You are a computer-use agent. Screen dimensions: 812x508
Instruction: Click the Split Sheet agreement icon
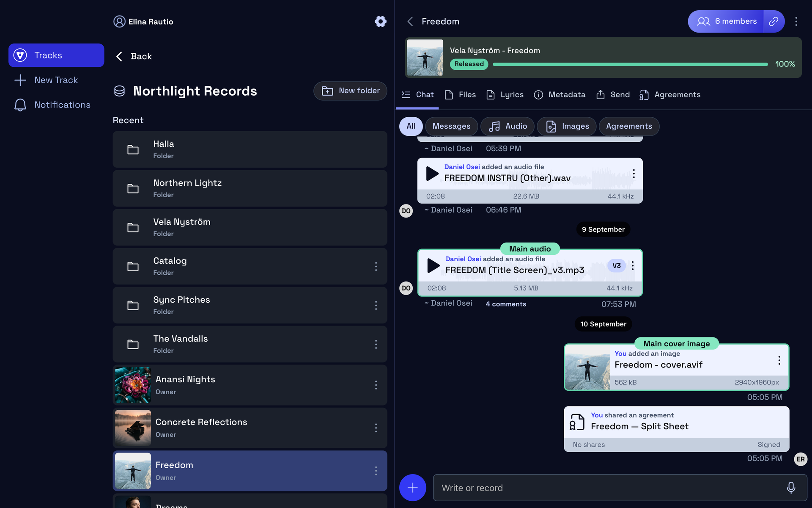577,422
